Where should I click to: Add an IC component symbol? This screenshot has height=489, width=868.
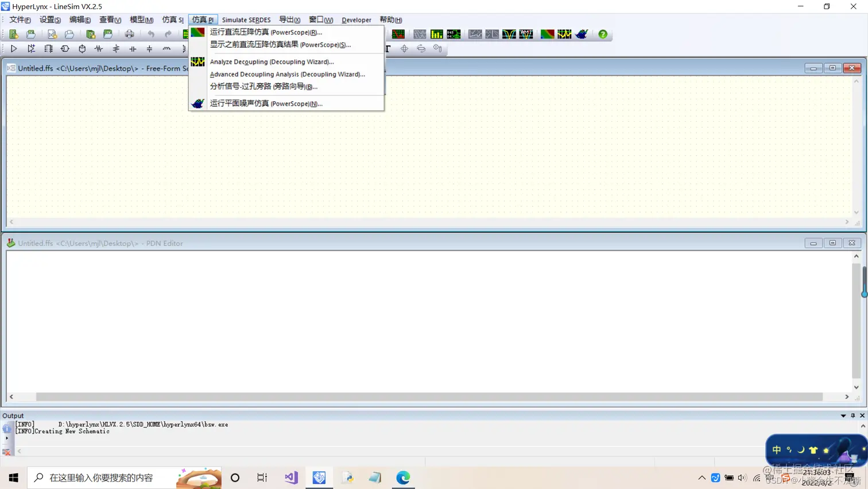pos(48,49)
